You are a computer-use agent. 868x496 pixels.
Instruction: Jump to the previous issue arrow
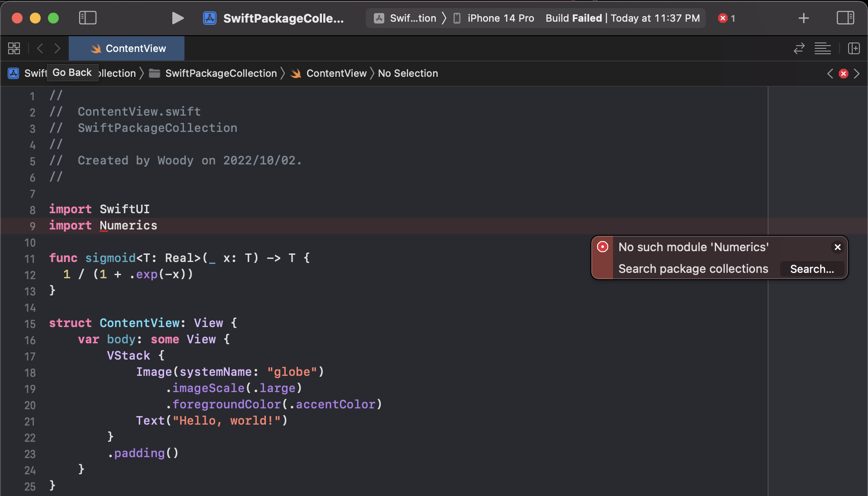pyautogui.click(x=830, y=74)
